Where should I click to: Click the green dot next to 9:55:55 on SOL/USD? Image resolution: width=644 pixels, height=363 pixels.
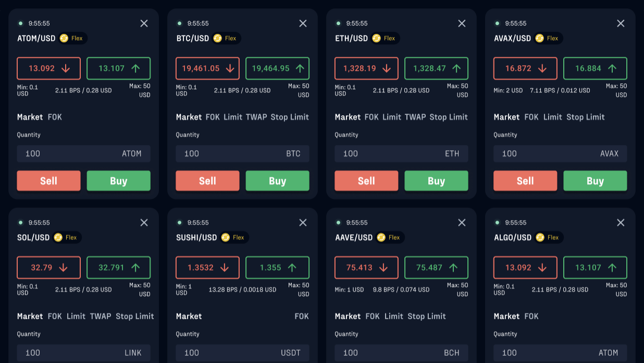tap(20, 222)
